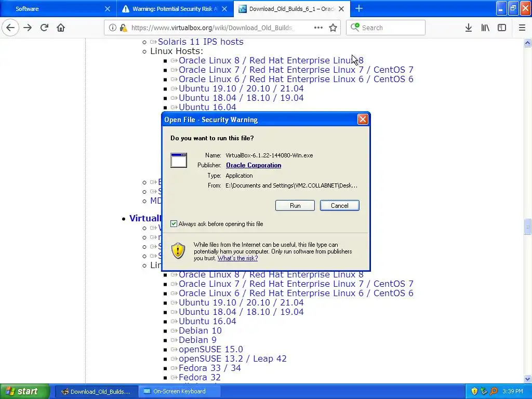Click inside the Search box
Image resolution: width=532 pixels, height=399 pixels.
click(386, 28)
